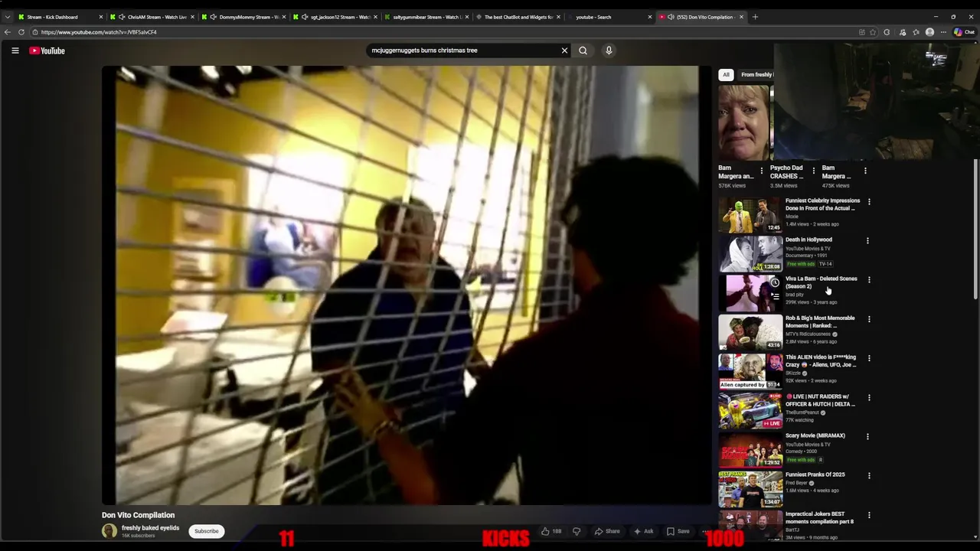Dislike the video with thumbs-down
Image resolution: width=980 pixels, height=551 pixels.
pyautogui.click(x=577, y=531)
